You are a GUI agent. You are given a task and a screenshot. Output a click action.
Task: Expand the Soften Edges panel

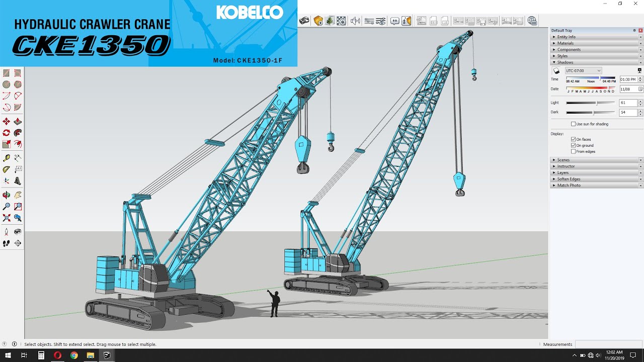coord(596,179)
